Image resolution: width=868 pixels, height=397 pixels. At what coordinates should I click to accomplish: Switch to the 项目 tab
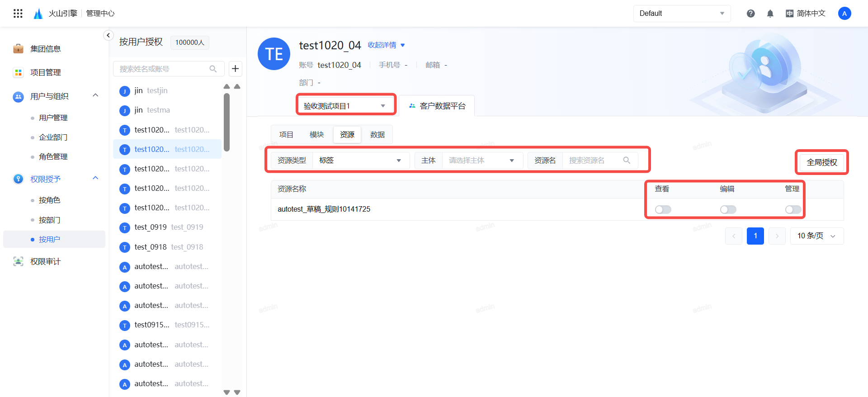[286, 135]
